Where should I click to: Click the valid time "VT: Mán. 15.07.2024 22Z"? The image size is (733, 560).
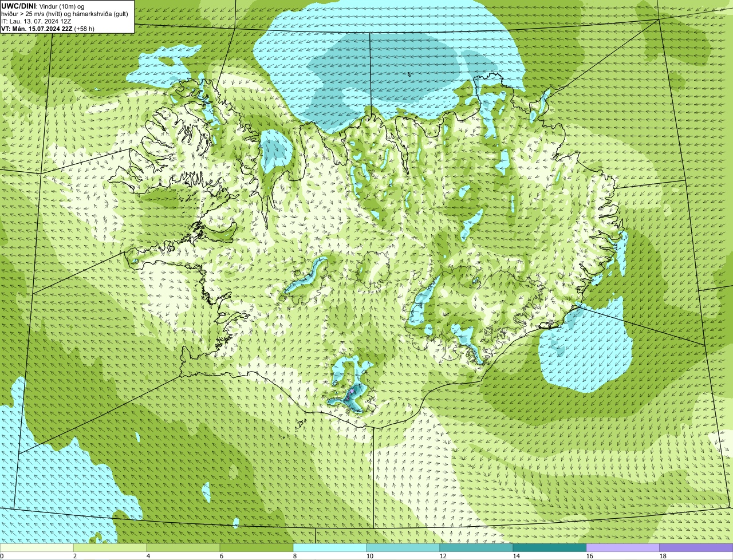click(37, 29)
